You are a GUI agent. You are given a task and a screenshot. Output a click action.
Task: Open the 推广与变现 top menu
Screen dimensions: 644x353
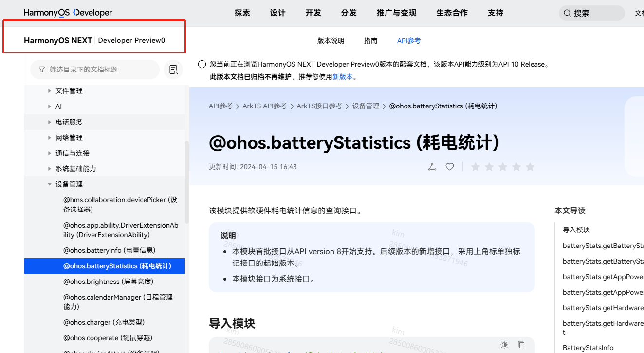(x=396, y=13)
